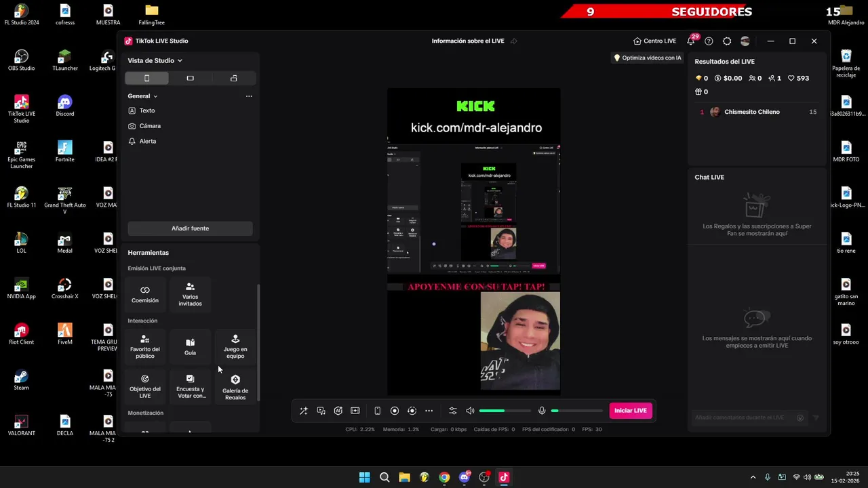Screen dimensions: 868x488
Task: Adjust the microphone level slider
Action: pos(576,411)
